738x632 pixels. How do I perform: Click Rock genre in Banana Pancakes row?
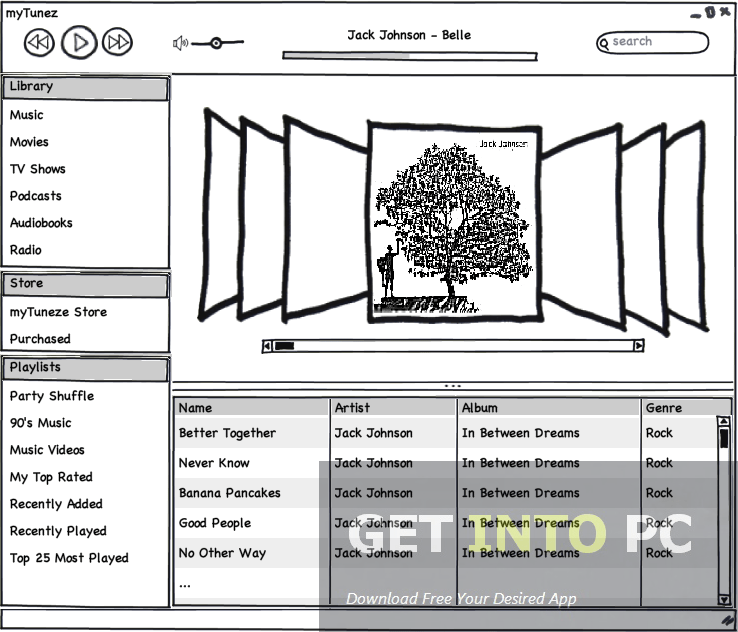(659, 493)
